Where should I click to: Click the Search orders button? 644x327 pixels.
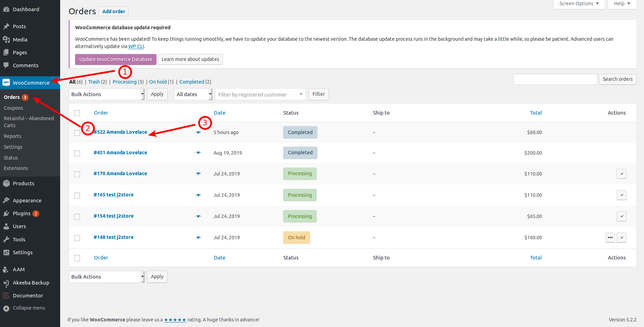(x=618, y=79)
